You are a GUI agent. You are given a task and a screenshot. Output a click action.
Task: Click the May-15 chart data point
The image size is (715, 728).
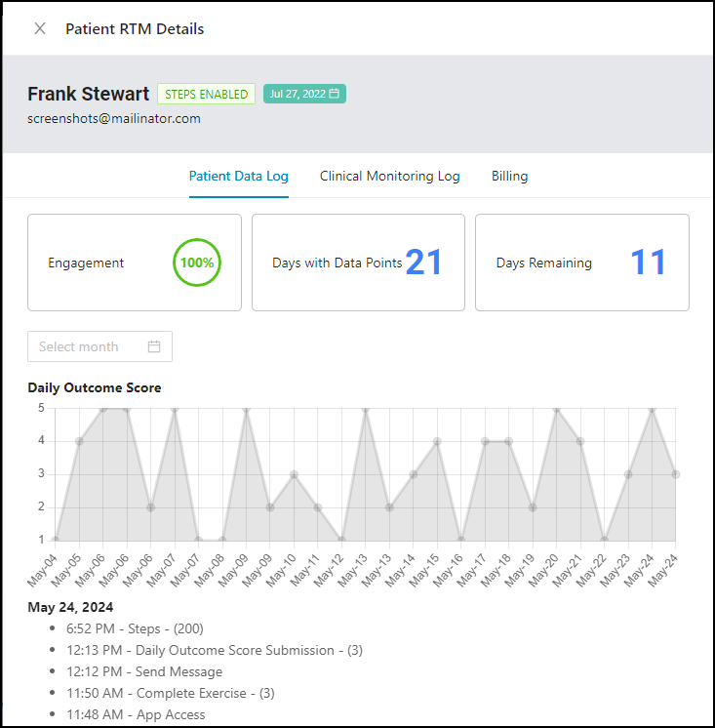pos(437,441)
